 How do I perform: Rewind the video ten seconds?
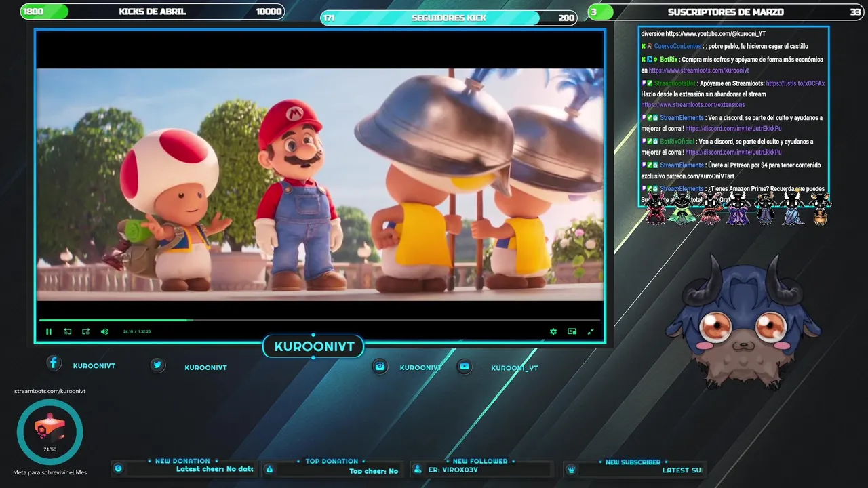(x=68, y=331)
